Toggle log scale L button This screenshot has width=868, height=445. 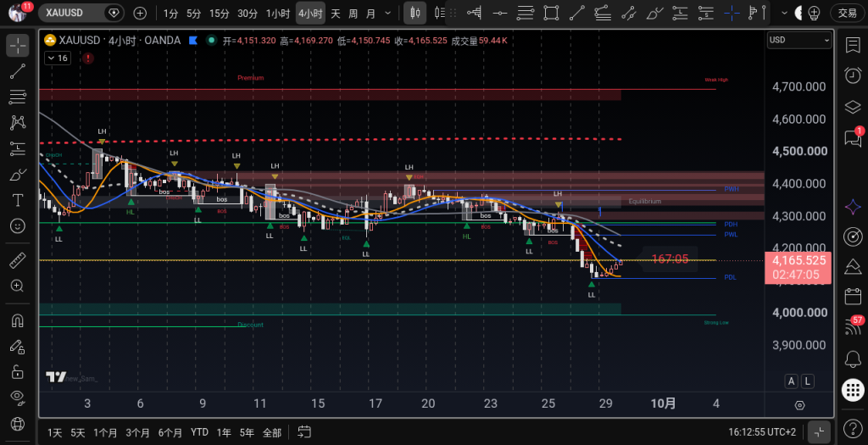[x=808, y=381]
